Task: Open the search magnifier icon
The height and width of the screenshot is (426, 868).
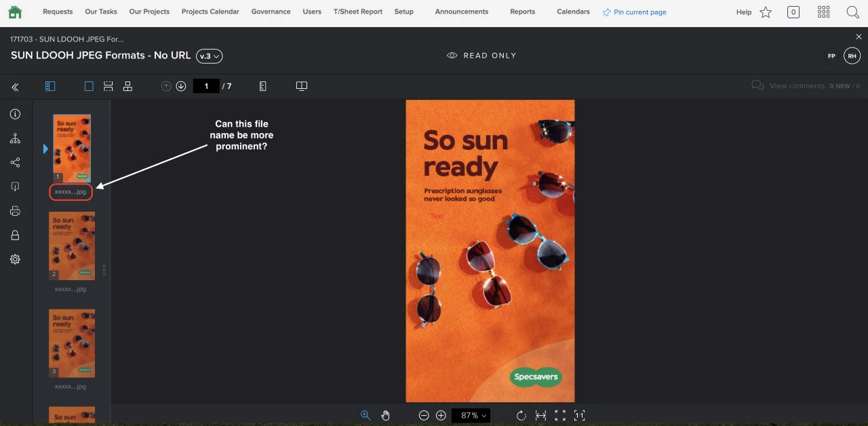Action: pyautogui.click(x=853, y=12)
